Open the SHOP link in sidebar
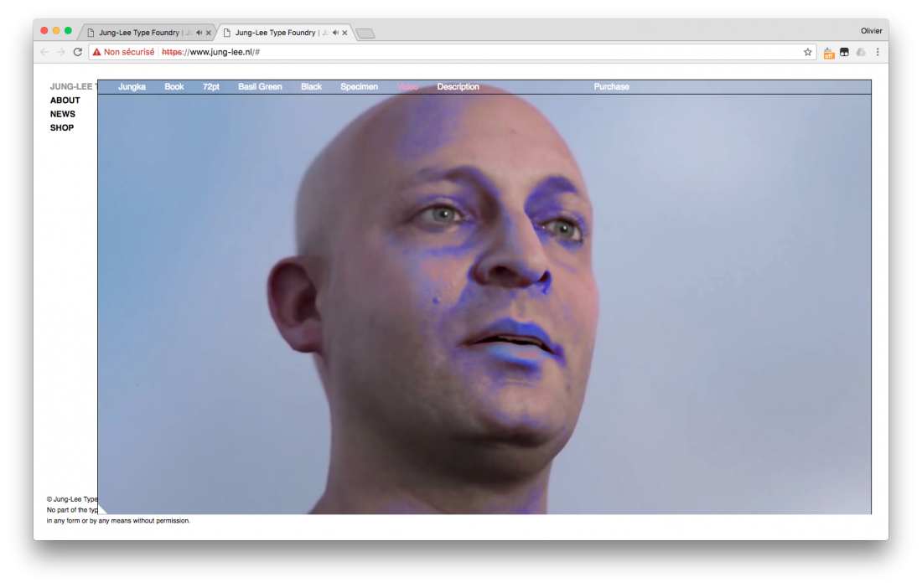 (x=62, y=128)
